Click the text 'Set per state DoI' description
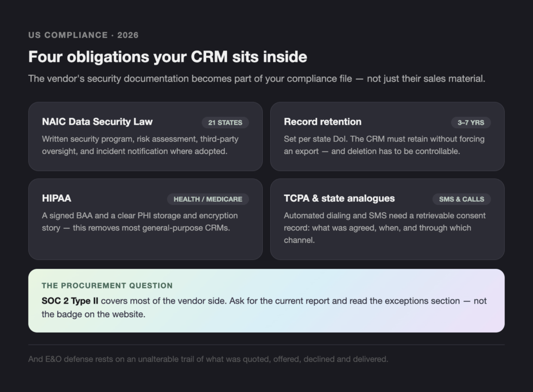The height and width of the screenshot is (392, 533). 384,145
